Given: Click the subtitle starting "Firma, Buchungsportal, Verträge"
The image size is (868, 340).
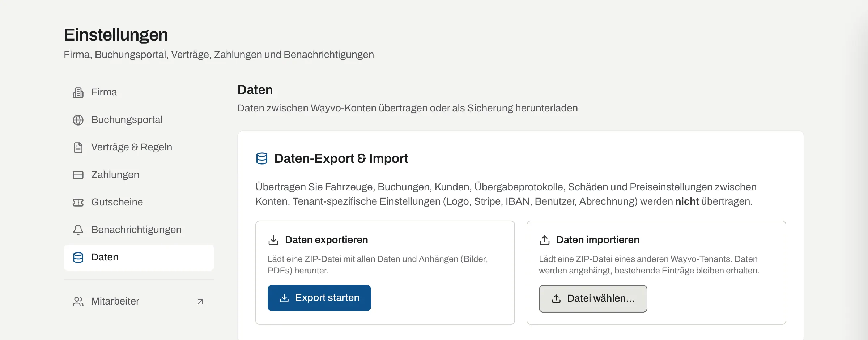Looking at the screenshot, I should click(219, 55).
